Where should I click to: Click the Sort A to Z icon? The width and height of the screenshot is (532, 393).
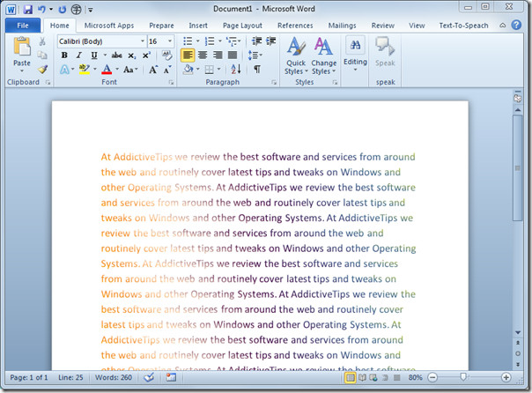pos(236,70)
